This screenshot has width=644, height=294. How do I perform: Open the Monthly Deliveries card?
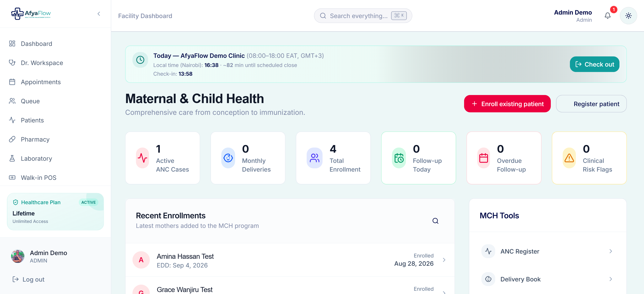pos(248,158)
